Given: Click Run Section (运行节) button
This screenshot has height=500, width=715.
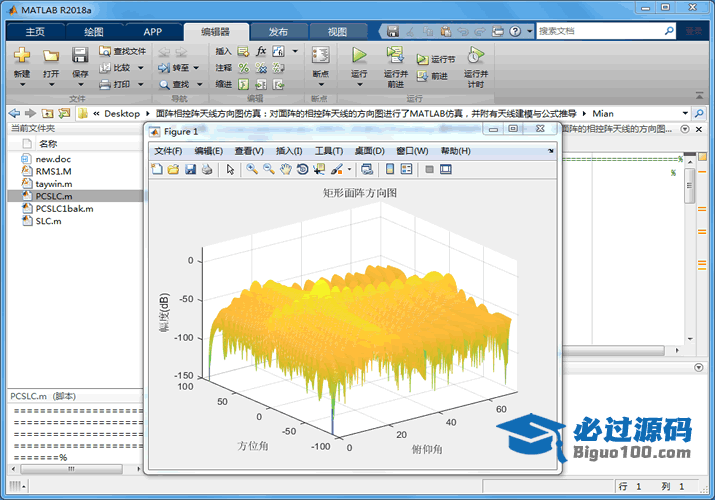Looking at the screenshot, I should coord(436,59).
